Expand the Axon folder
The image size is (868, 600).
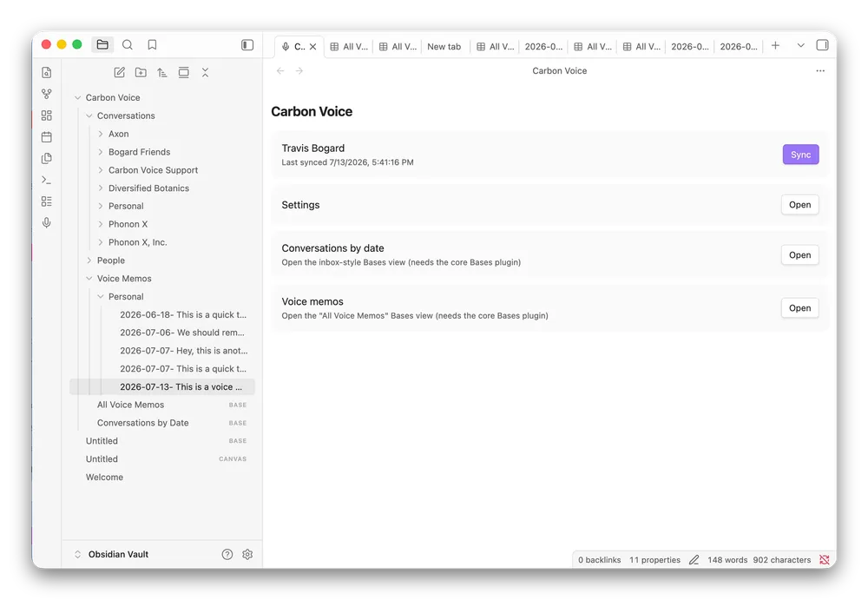[101, 134]
